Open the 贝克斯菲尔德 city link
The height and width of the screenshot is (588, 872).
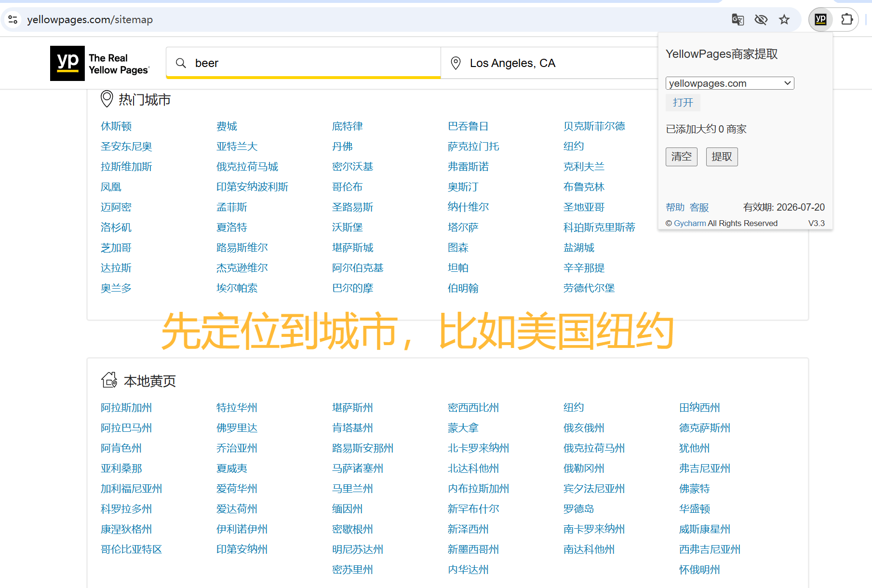pos(594,126)
